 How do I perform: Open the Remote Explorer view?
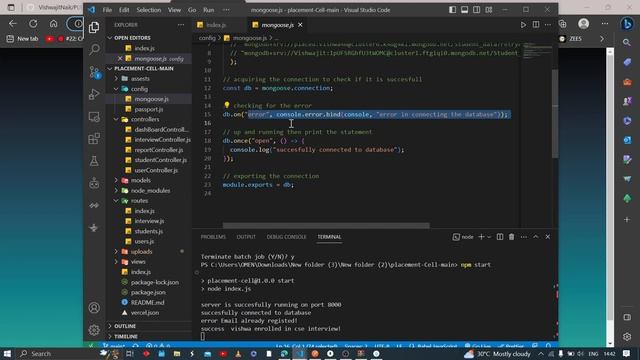[x=94, y=117]
